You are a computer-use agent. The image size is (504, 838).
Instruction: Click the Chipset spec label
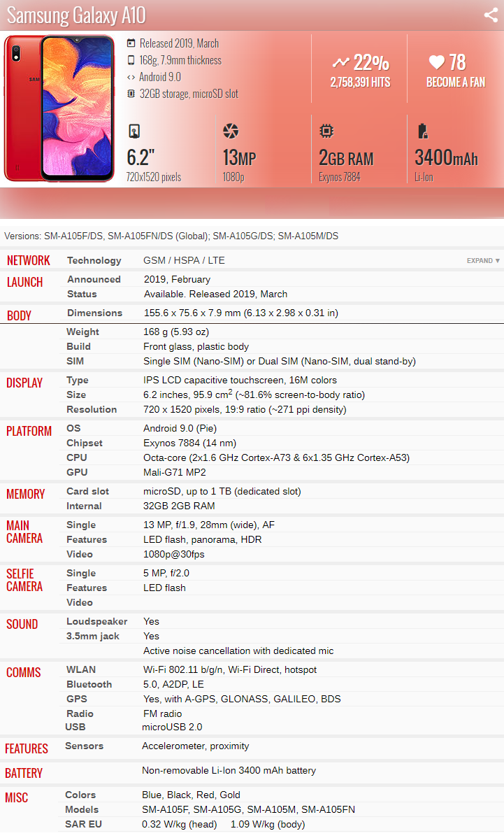85,443
